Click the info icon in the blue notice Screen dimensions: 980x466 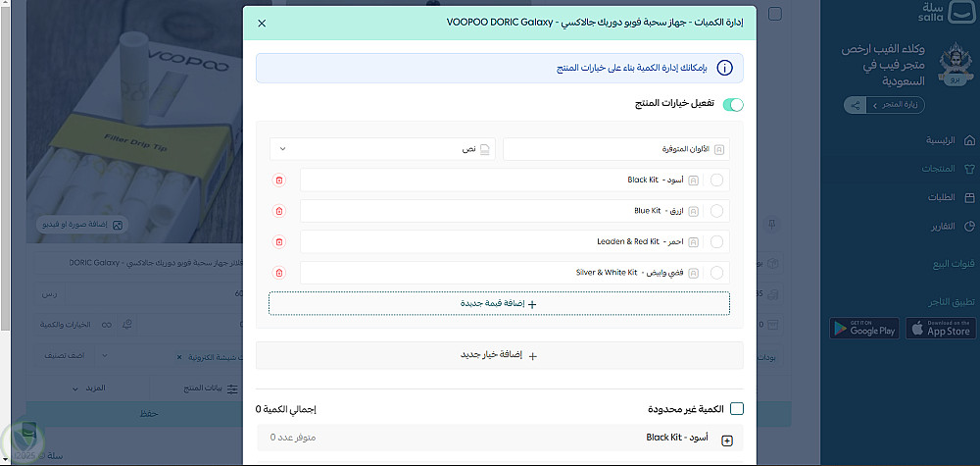[x=724, y=68]
